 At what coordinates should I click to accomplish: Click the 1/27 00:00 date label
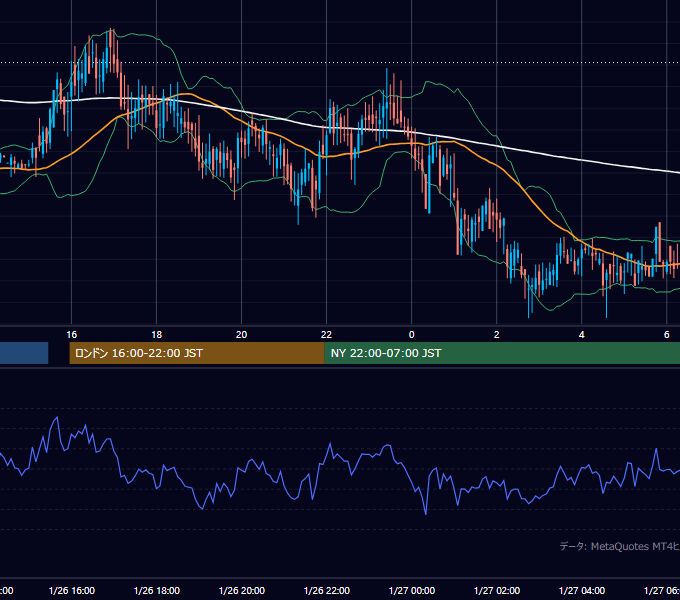[x=412, y=591]
